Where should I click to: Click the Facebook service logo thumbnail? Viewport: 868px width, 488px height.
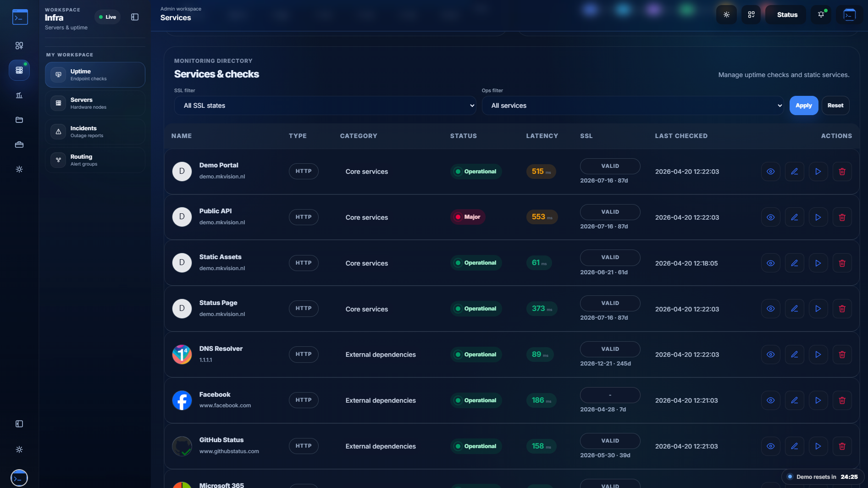coord(182,400)
